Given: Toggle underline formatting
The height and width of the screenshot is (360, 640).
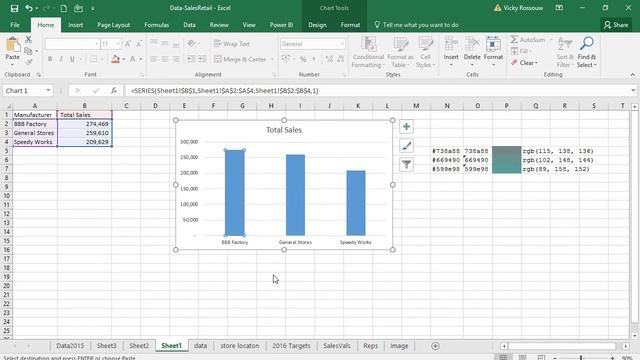Looking at the screenshot, I should 72,59.
